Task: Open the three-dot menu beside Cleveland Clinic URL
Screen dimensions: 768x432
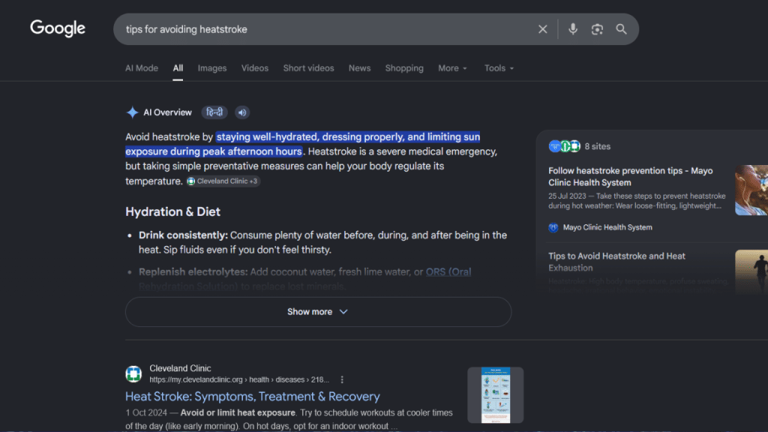Action: click(342, 380)
